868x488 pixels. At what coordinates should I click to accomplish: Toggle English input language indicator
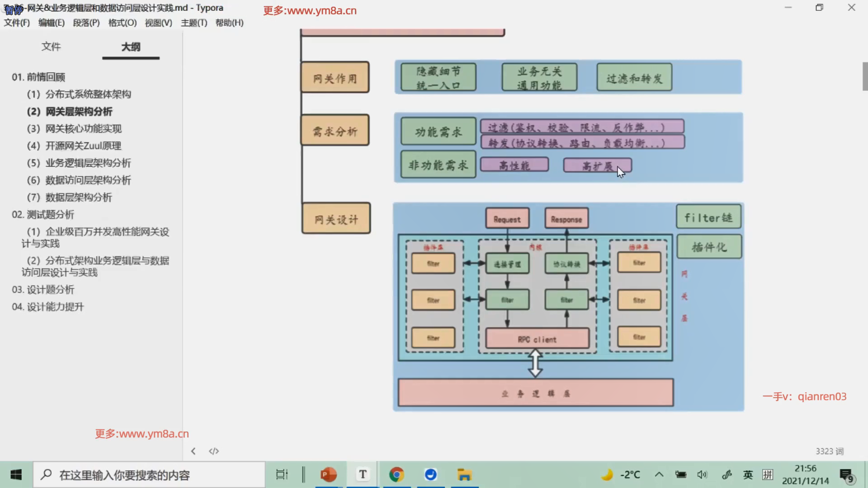748,474
